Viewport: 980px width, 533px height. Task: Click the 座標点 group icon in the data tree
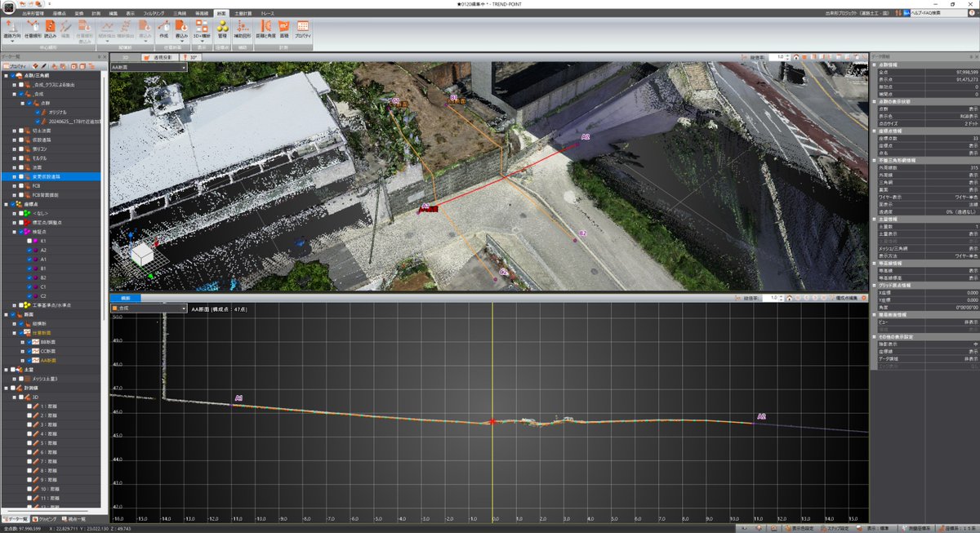point(20,205)
